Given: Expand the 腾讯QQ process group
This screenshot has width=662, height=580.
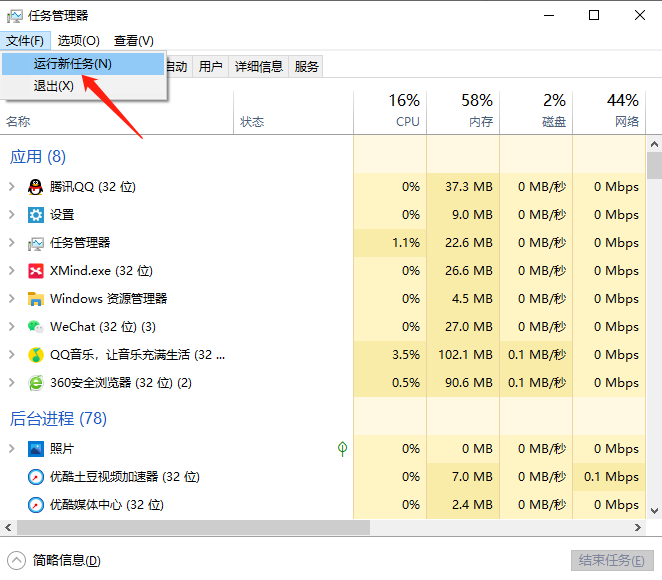Looking at the screenshot, I should pyautogui.click(x=12, y=187).
